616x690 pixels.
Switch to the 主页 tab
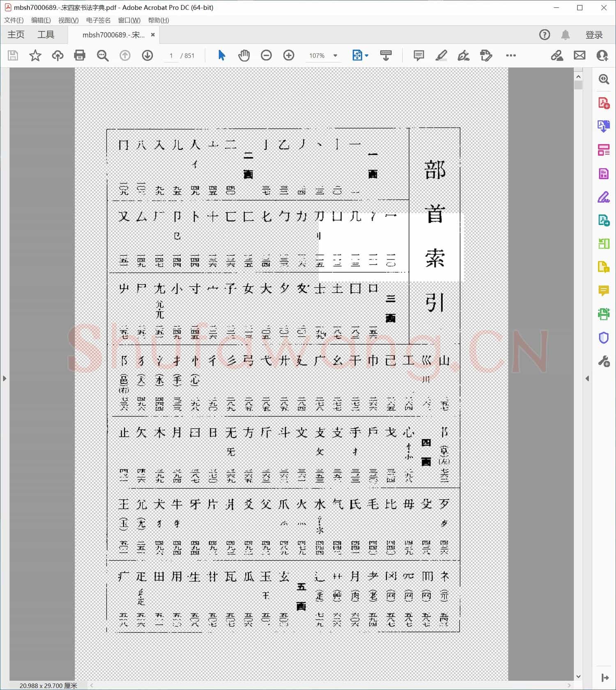(x=16, y=35)
